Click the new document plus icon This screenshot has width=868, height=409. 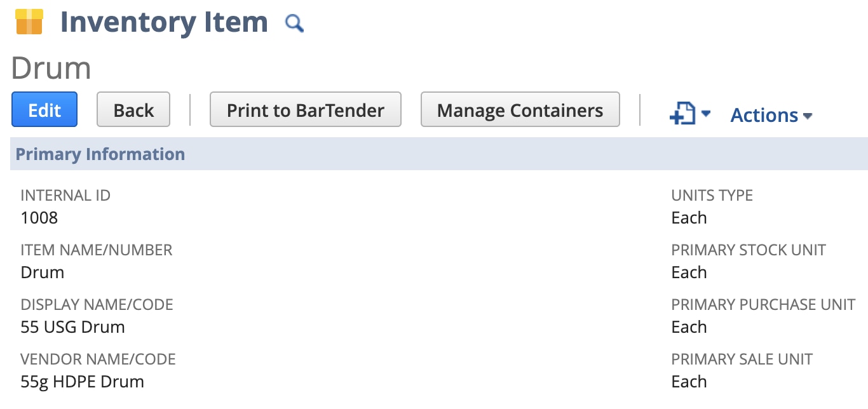tap(682, 114)
